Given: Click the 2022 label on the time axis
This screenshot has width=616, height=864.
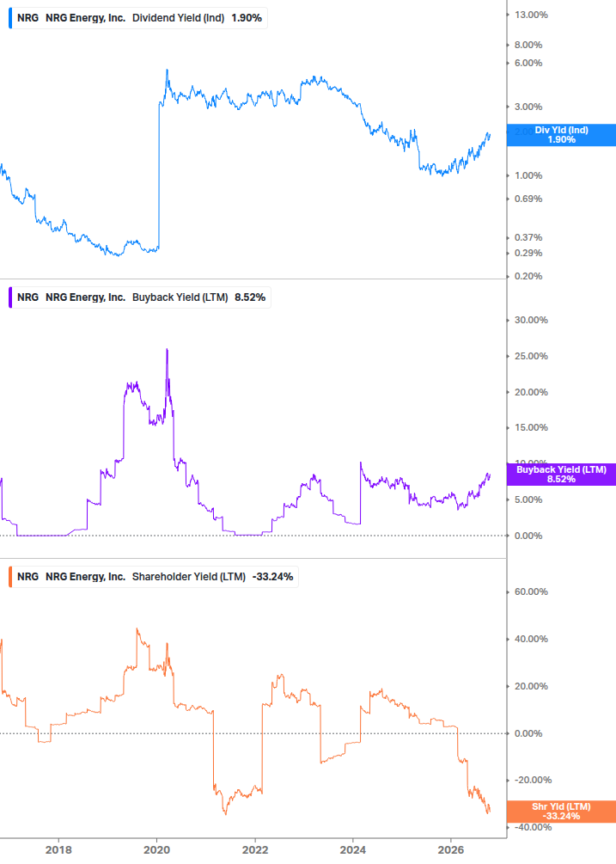Looking at the screenshot, I should (x=255, y=849).
